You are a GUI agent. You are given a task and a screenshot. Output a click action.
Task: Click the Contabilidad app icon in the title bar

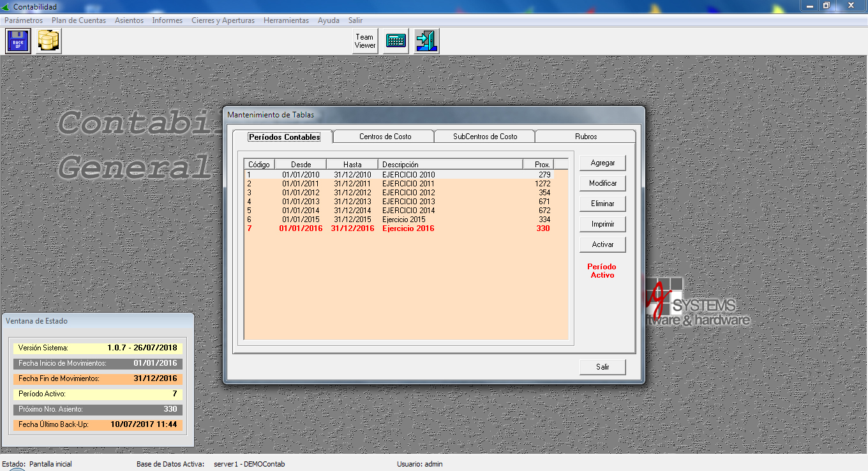7,6
